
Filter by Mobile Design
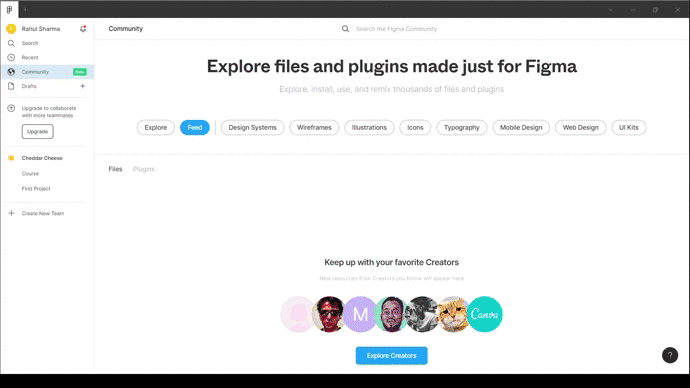pos(521,128)
